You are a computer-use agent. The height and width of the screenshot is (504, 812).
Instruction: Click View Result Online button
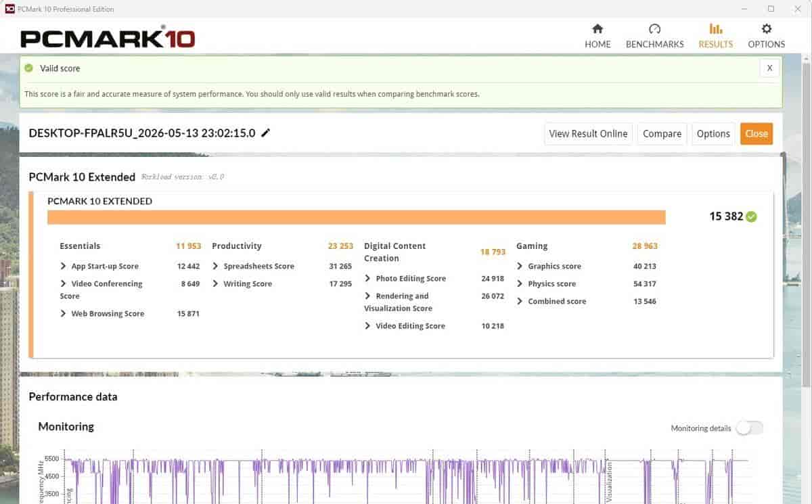588,134
